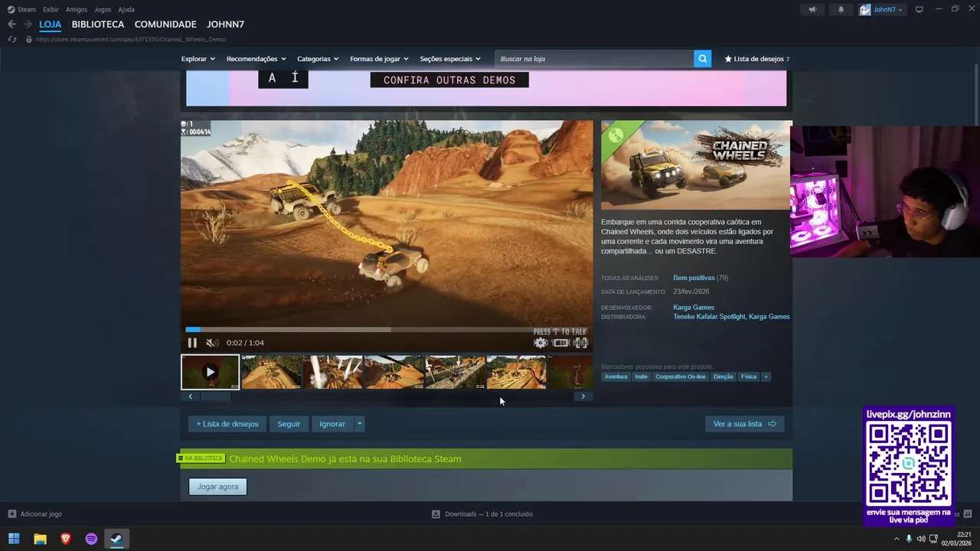Viewport: 980px width, 551px height.
Task: Expand the Seções especiais dropdown
Action: pos(450,59)
